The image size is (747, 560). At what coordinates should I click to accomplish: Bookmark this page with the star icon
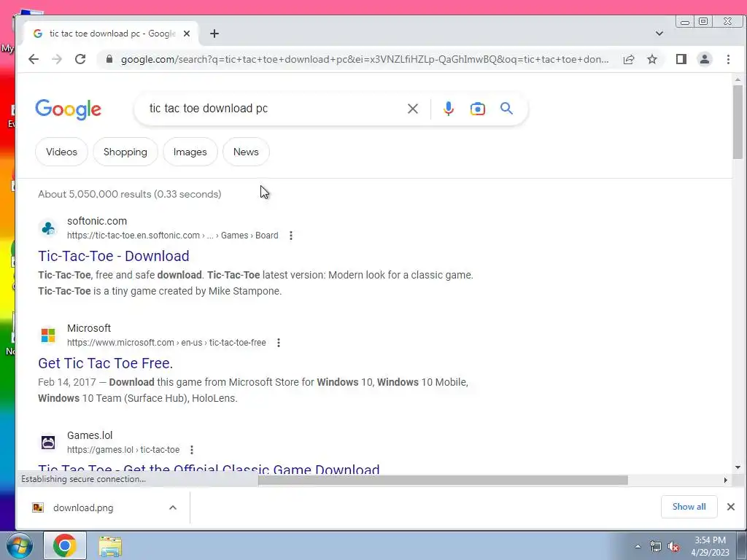pos(652,59)
